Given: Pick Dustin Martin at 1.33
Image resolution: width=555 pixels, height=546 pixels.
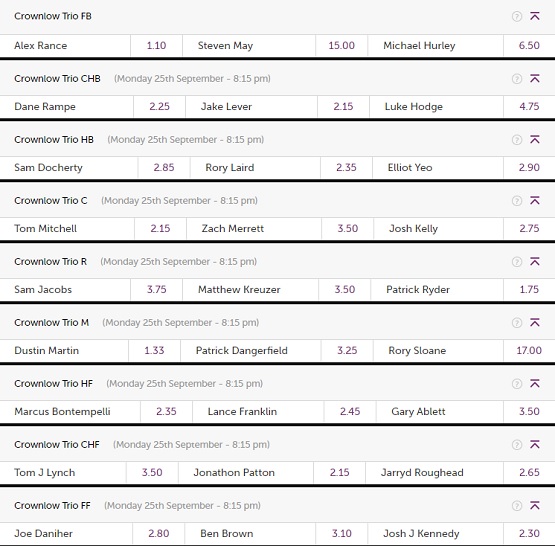Looking at the screenshot, I should click(154, 351).
